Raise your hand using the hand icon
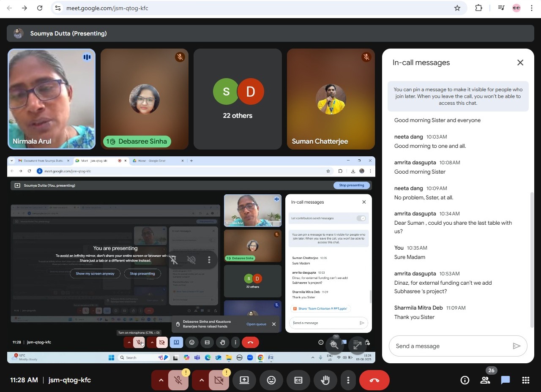 (x=325, y=380)
